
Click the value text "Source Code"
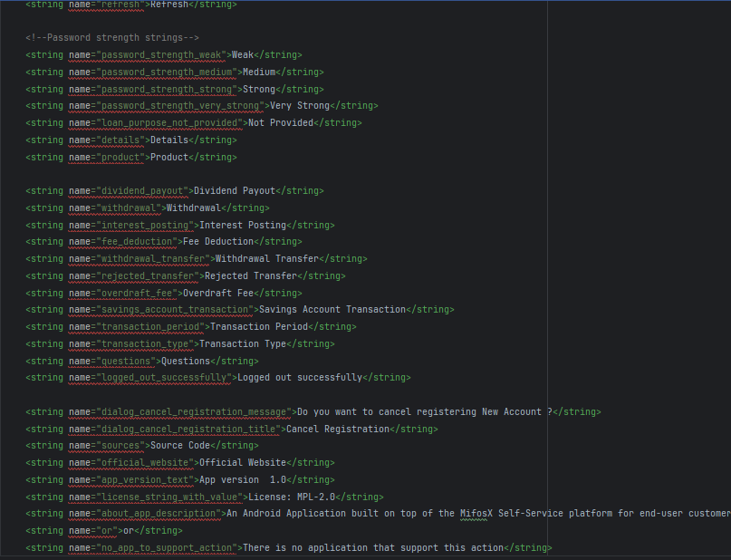tap(180, 446)
